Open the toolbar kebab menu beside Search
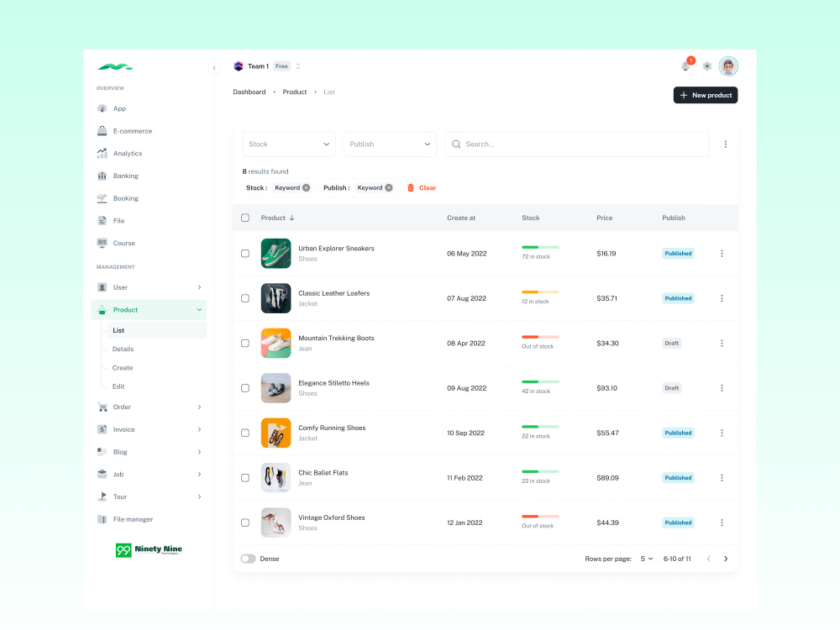Screen dimensions: 840x630 726,144
